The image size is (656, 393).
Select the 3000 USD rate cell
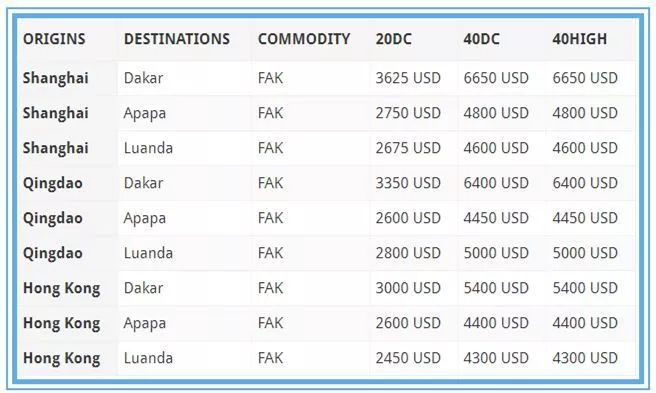(x=408, y=288)
